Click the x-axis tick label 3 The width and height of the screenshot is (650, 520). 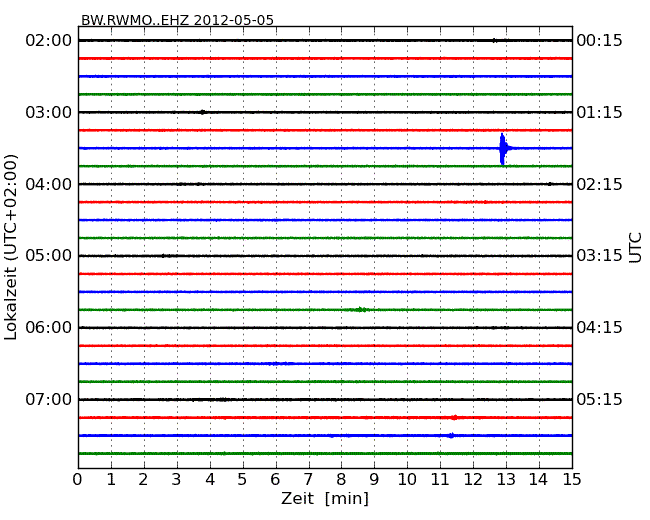tap(177, 480)
